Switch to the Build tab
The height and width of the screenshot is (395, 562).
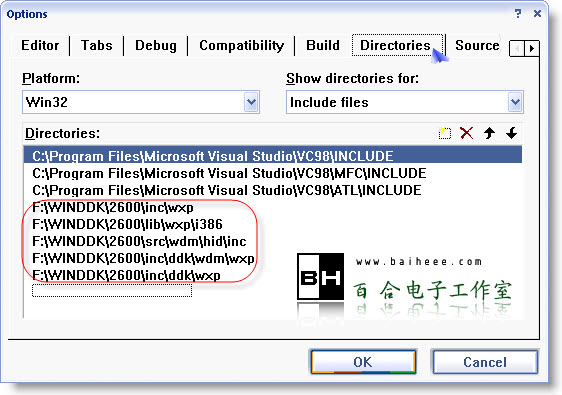tap(323, 46)
